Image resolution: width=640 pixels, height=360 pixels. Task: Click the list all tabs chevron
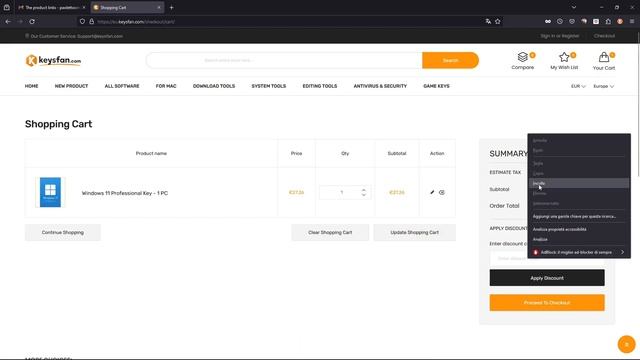(x=574, y=7)
